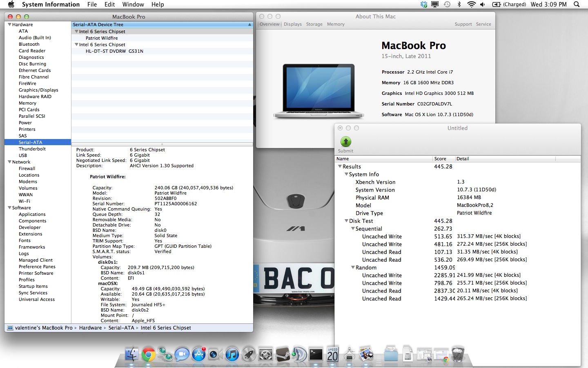Open the Trash in the Dock

click(x=458, y=354)
